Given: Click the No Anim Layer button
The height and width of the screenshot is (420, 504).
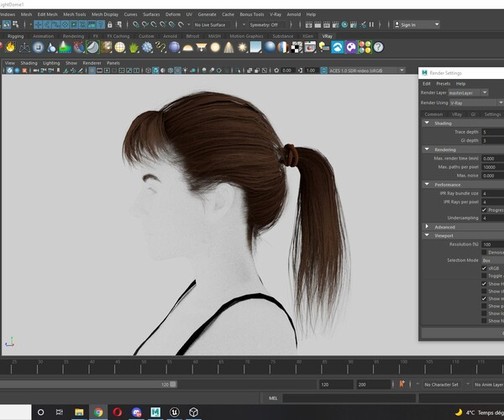Looking at the screenshot, I should (x=489, y=385).
